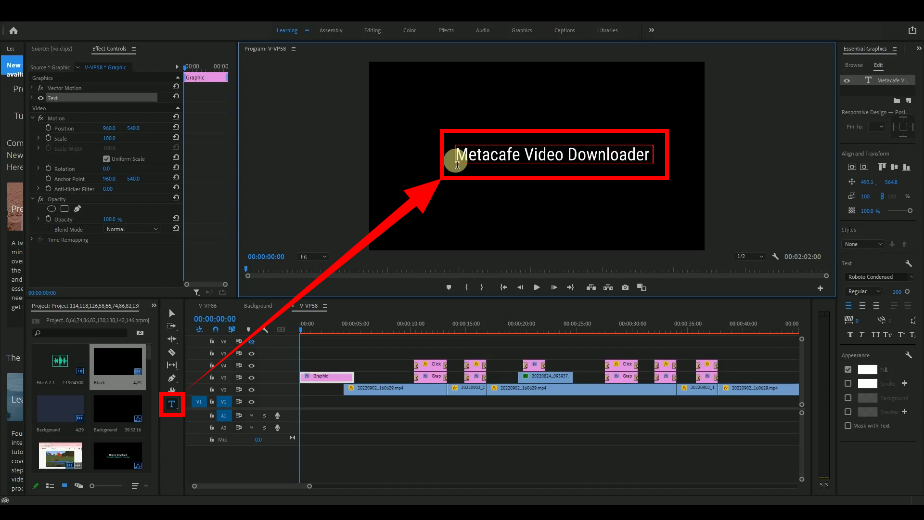
Task: Select the Pen tool in the toolbar
Action: pos(171,378)
